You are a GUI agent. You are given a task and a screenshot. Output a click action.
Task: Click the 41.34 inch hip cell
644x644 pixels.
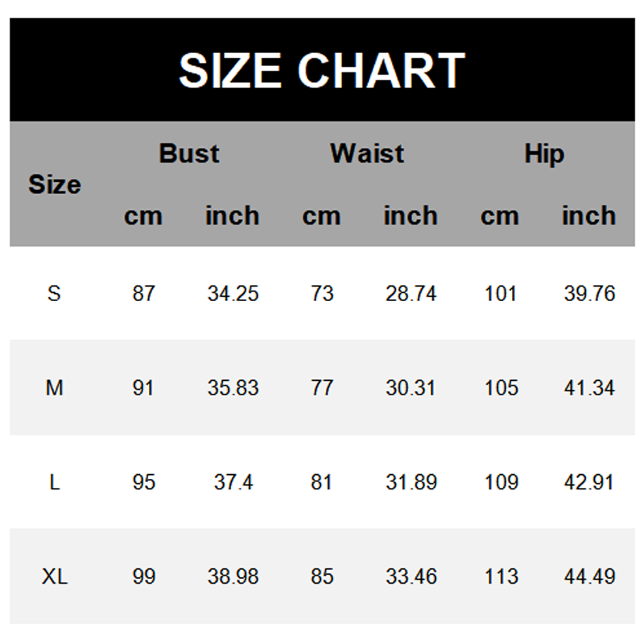tap(589, 388)
